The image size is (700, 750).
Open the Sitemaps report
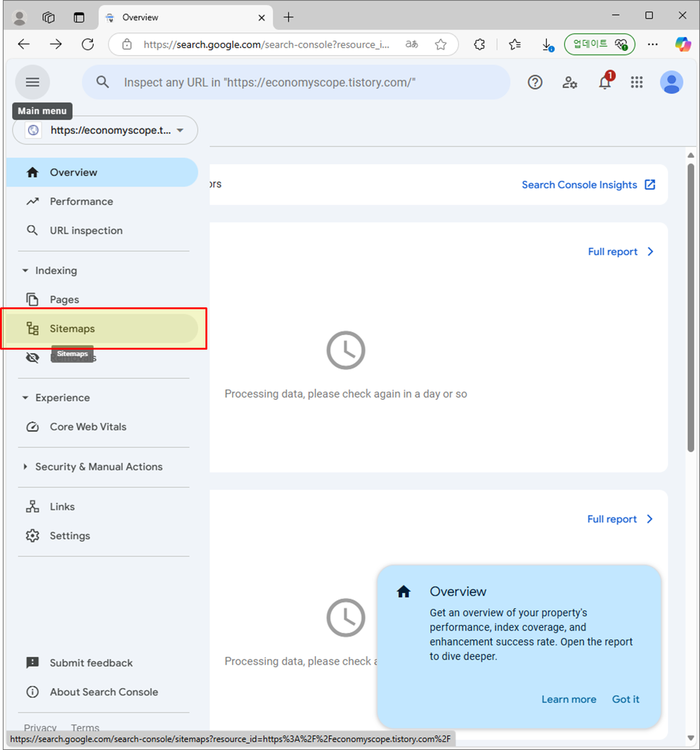pyautogui.click(x=102, y=328)
